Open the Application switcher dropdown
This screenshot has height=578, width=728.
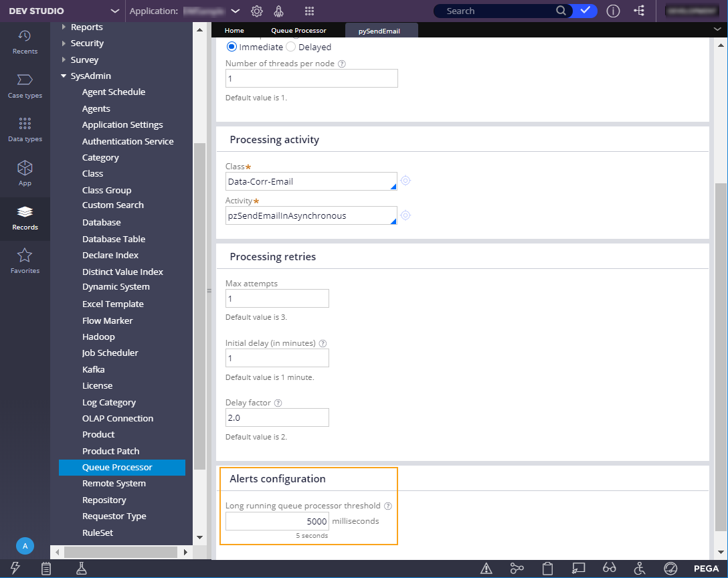236,11
